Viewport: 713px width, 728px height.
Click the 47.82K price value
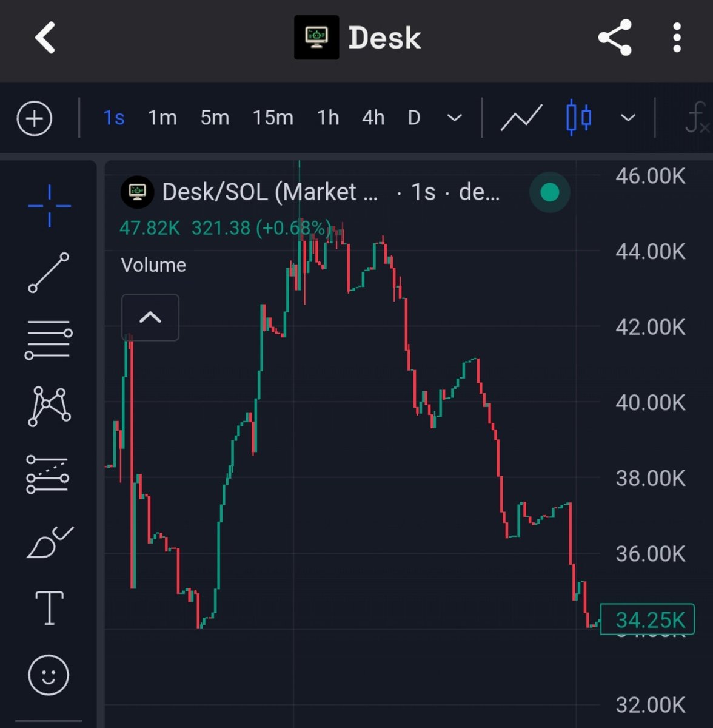click(150, 228)
